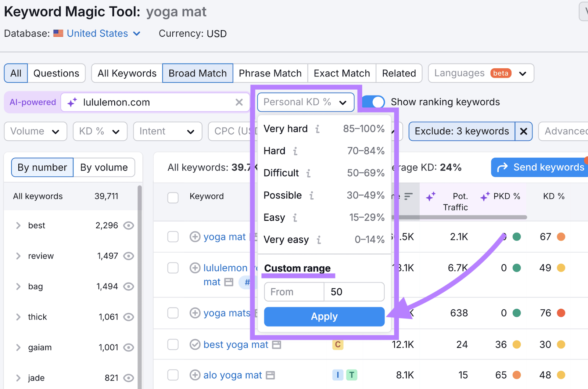The image size is (588, 389).
Task: Clear lululemon.com from the AI-powered filter
Action: 239,102
